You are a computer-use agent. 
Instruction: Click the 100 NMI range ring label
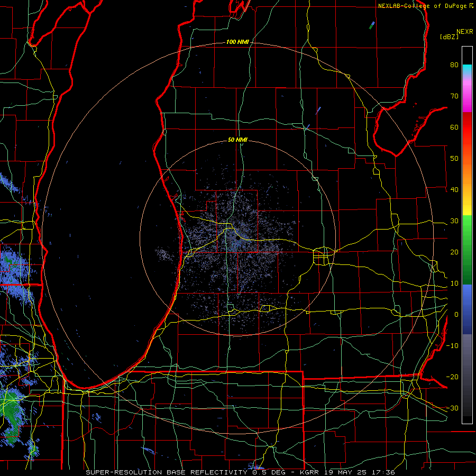[237, 42]
